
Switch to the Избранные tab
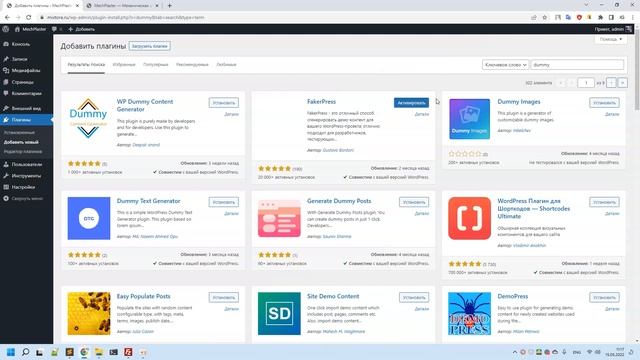click(x=124, y=64)
